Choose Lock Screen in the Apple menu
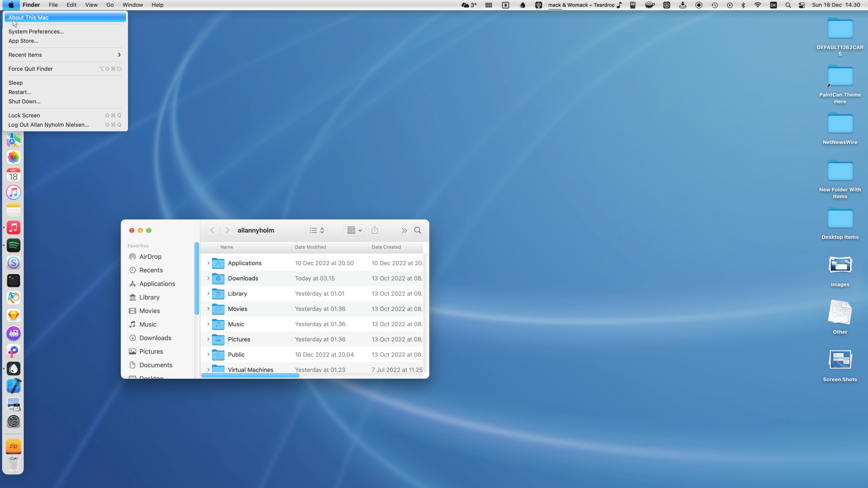Image resolution: width=868 pixels, height=488 pixels. click(x=24, y=115)
